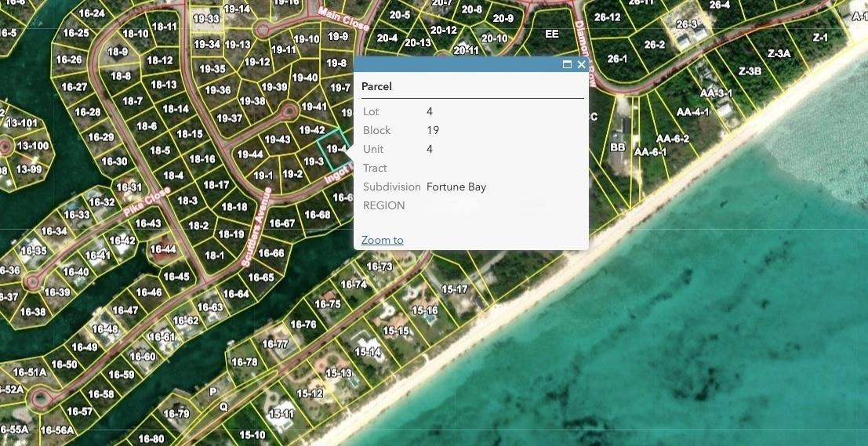Select the highlighted parcel 19-4
Viewport: 868px width, 446px height.
coord(336,149)
